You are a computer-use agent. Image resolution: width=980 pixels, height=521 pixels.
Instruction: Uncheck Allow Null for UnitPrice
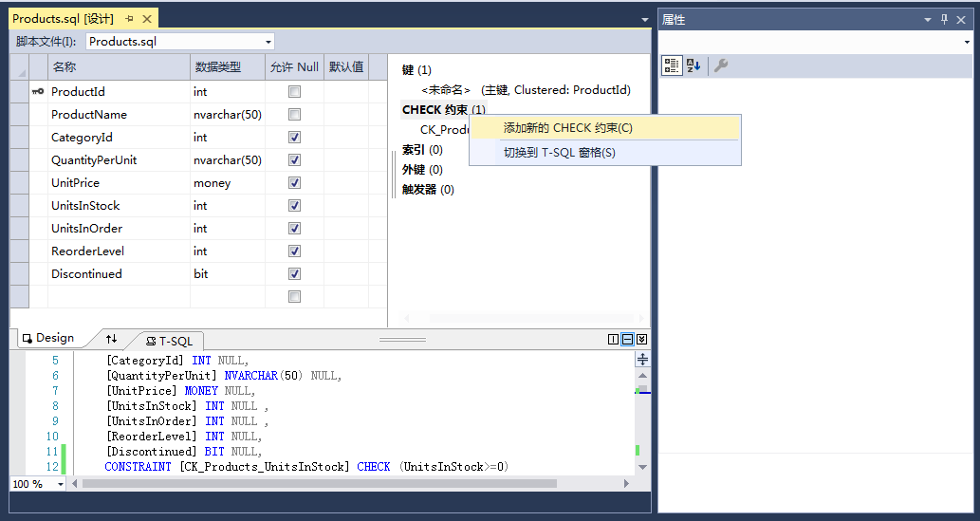coord(294,182)
